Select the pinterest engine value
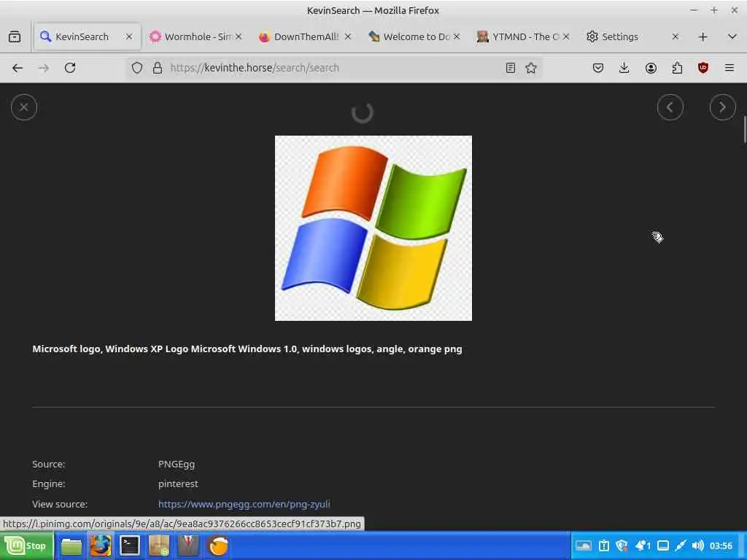Image resolution: width=747 pixels, height=560 pixels. coord(178,484)
